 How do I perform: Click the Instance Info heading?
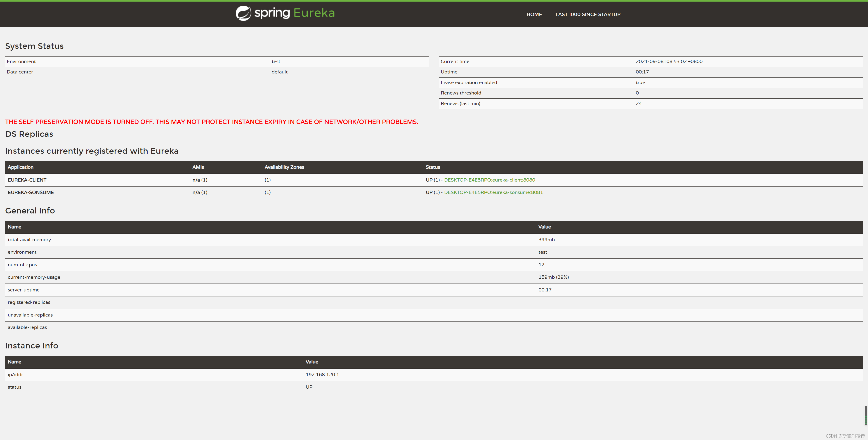[x=32, y=345]
